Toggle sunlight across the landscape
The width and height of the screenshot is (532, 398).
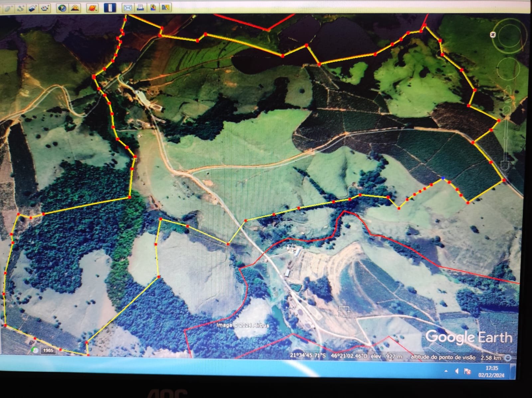click(x=75, y=8)
